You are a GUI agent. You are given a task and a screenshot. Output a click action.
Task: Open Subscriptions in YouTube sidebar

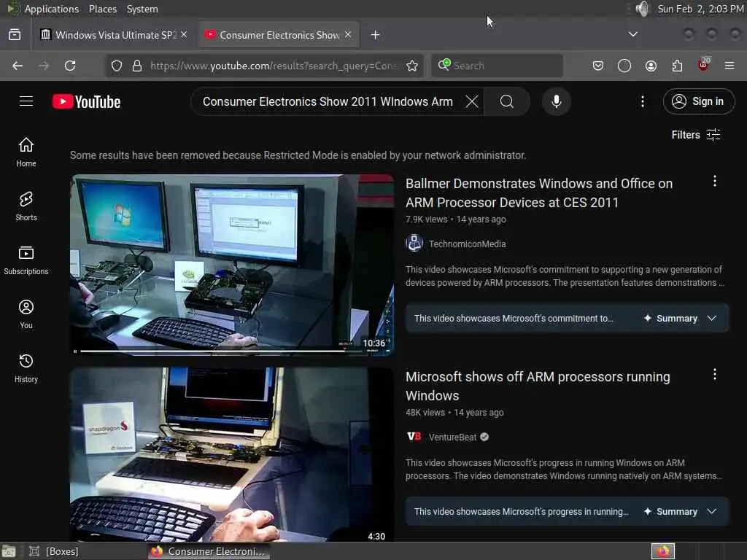pyautogui.click(x=26, y=260)
